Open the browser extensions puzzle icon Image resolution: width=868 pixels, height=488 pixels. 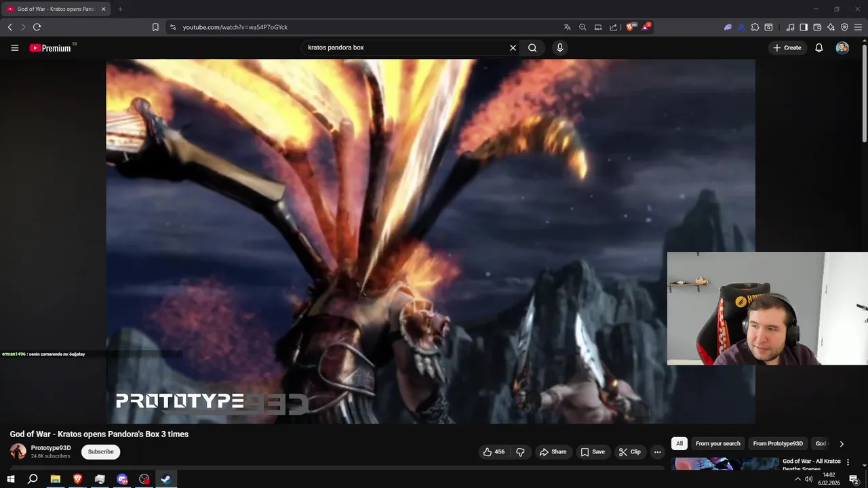point(755,27)
